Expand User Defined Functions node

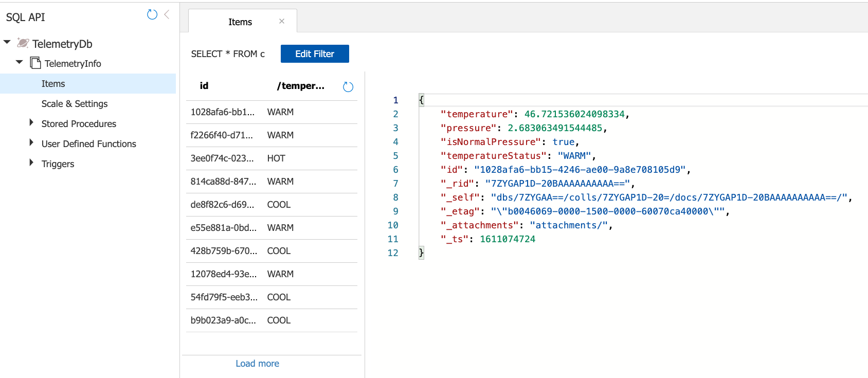click(31, 143)
